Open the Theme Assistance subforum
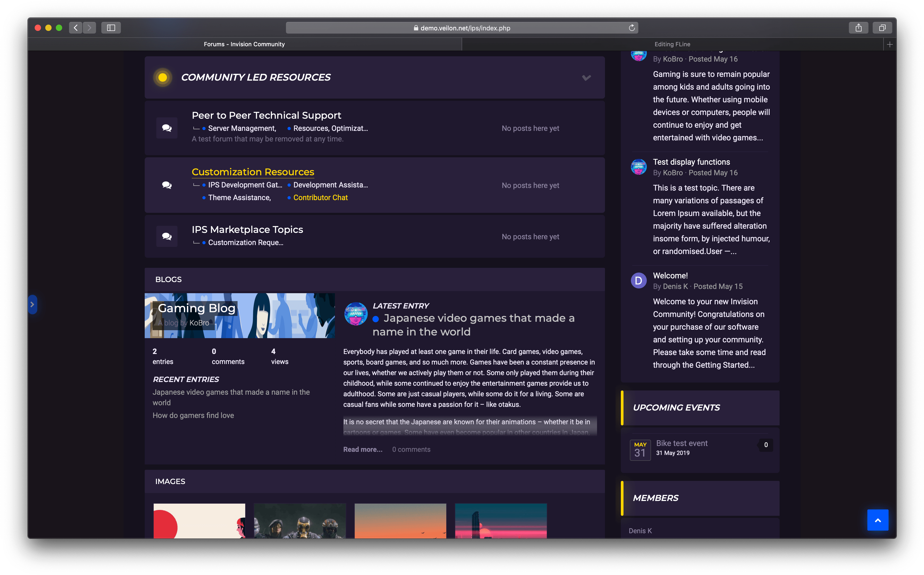 pyautogui.click(x=239, y=197)
